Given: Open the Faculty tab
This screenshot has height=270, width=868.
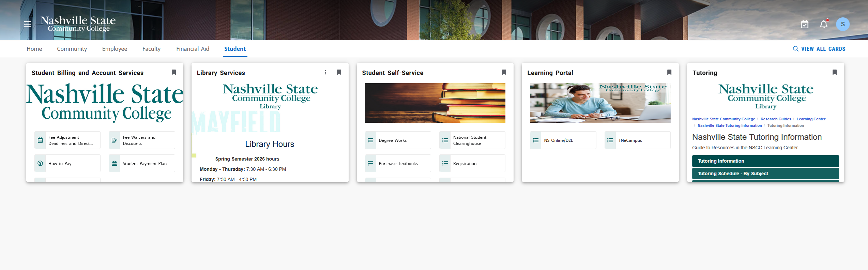Looking at the screenshot, I should (x=151, y=49).
